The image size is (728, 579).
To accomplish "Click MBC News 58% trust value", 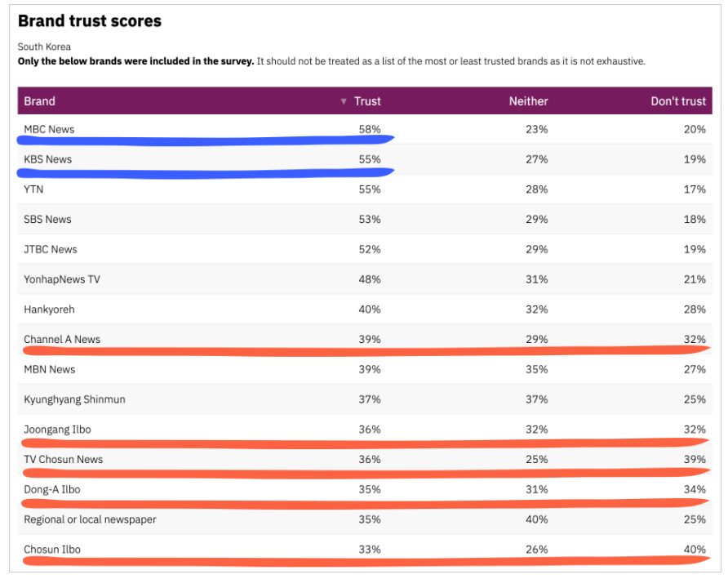I will pyautogui.click(x=370, y=129).
